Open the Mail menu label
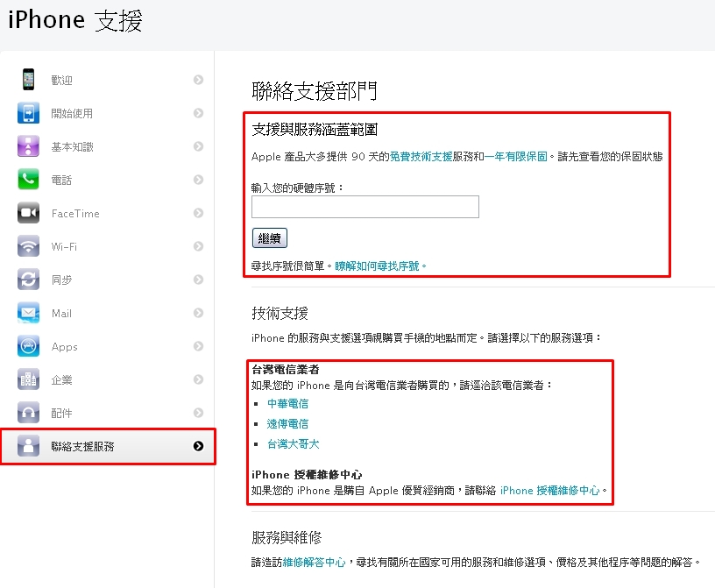715x588 pixels. 61,314
